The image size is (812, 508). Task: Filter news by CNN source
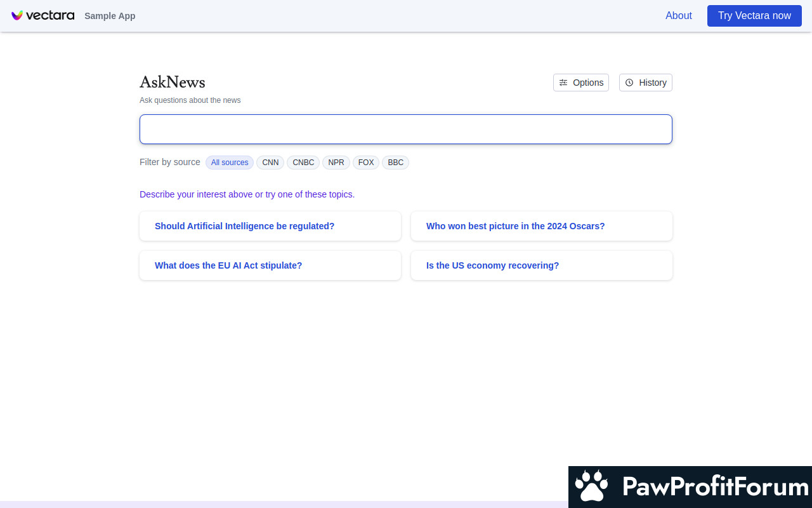click(x=270, y=163)
